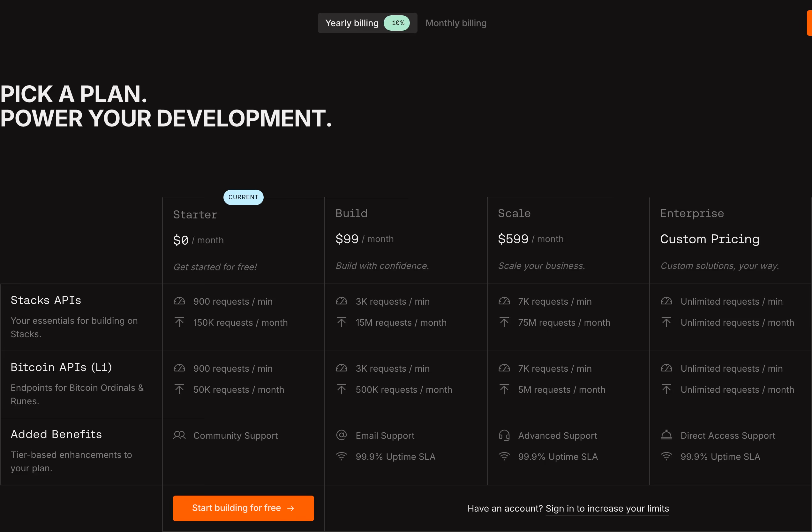Select Yearly billing option
Viewport: 812px width, 532px height.
tap(367, 23)
